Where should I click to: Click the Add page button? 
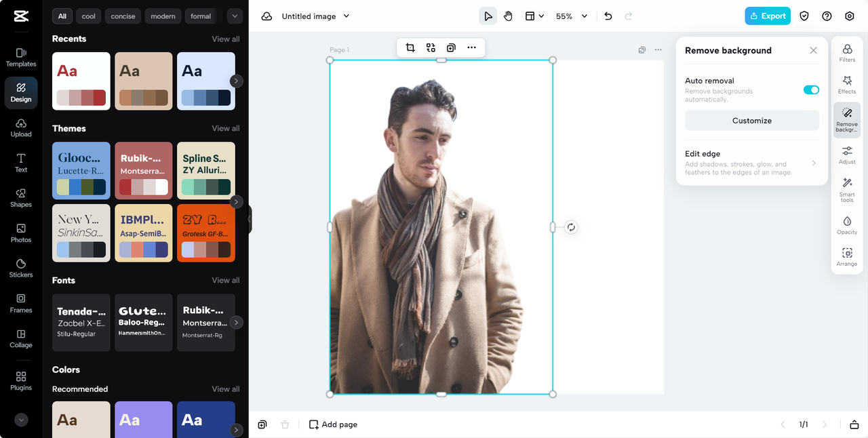(x=333, y=424)
